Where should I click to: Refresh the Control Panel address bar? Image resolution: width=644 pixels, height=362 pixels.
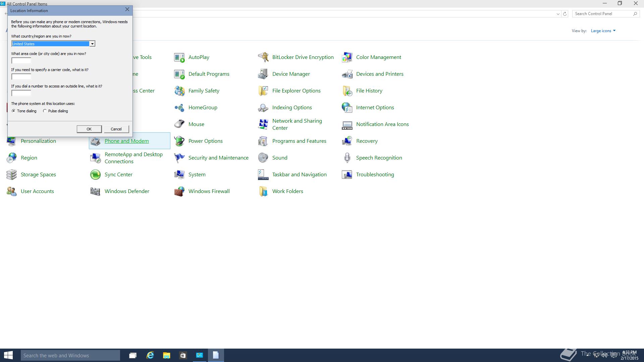click(565, 14)
